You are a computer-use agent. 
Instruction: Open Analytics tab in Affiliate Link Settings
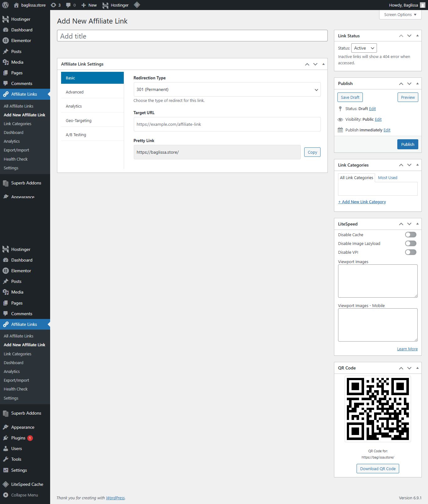click(92, 106)
